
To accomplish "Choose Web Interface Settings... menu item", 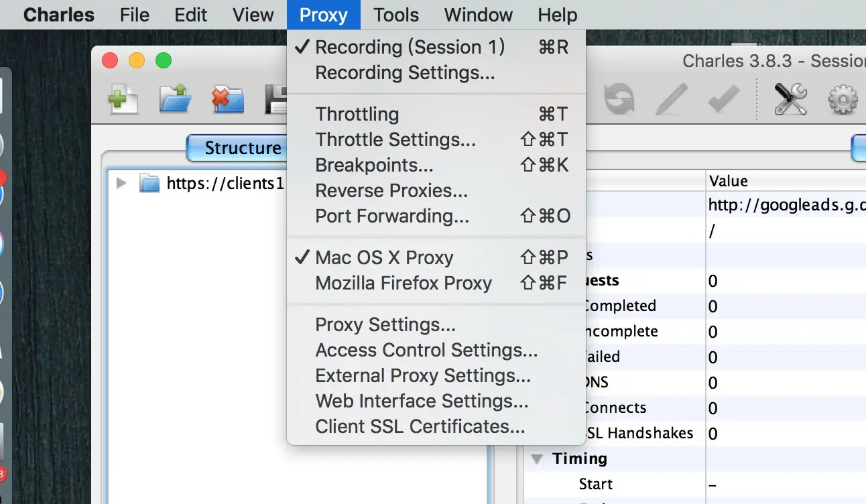I will point(436,401).
